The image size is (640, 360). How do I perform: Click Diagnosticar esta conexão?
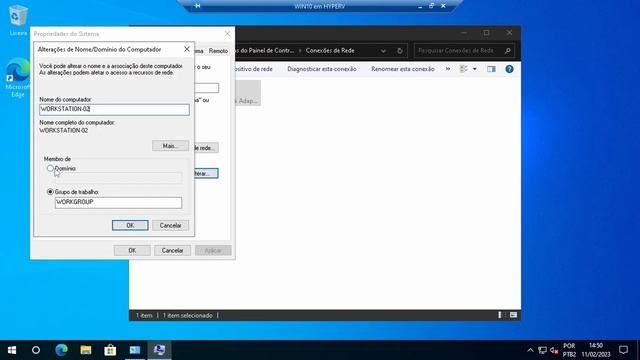(322, 69)
